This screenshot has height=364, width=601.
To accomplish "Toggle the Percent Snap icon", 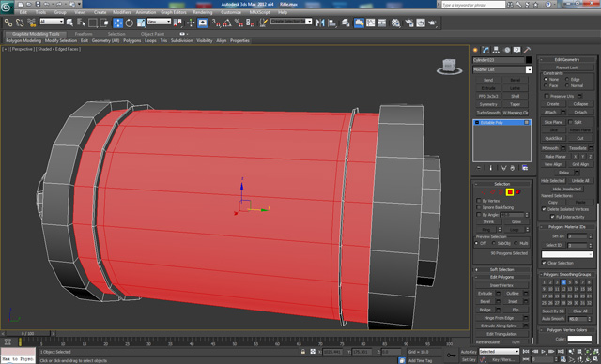I will [x=239, y=23].
